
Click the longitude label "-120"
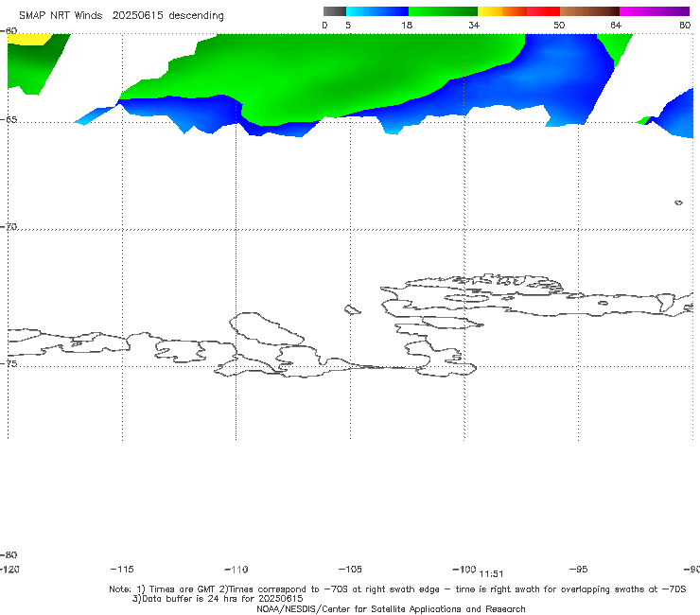[9, 570]
